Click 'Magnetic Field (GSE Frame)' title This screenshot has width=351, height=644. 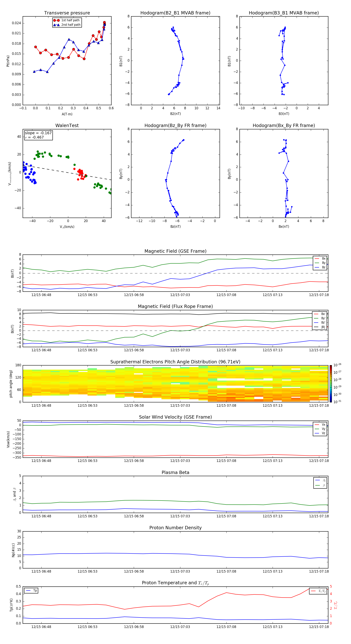[175, 251]
